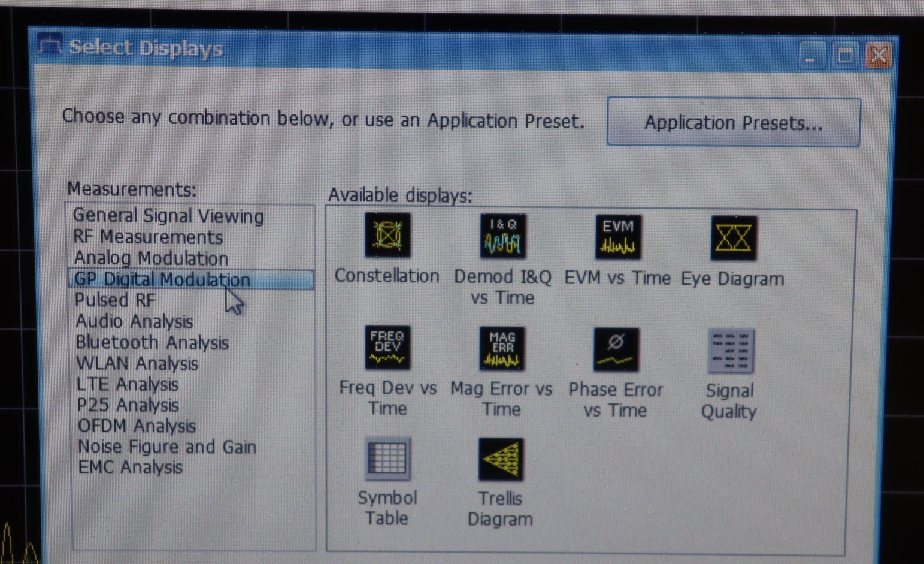This screenshot has width=924, height=564.
Task: Select RF Measurements in the list
Action: click(x=148, y=237)
